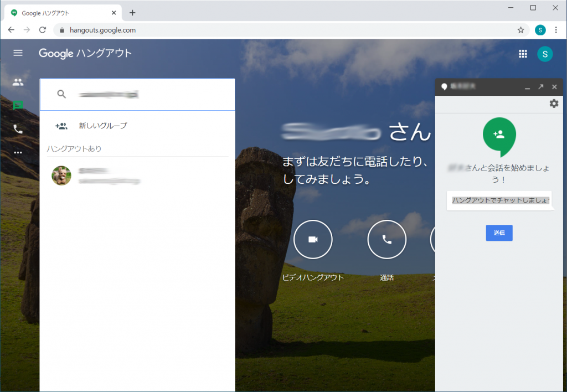
Task: Click the 通話 phone call circle button
Action: pos(386,239)
